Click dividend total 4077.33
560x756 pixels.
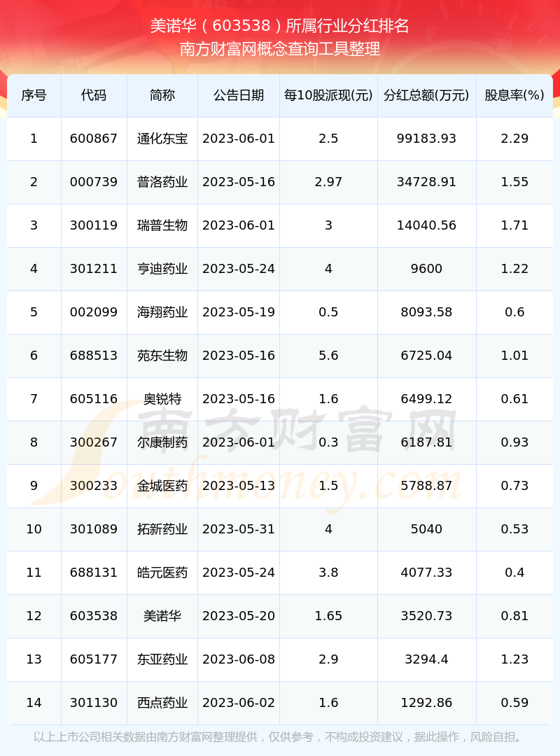point(426,573)
